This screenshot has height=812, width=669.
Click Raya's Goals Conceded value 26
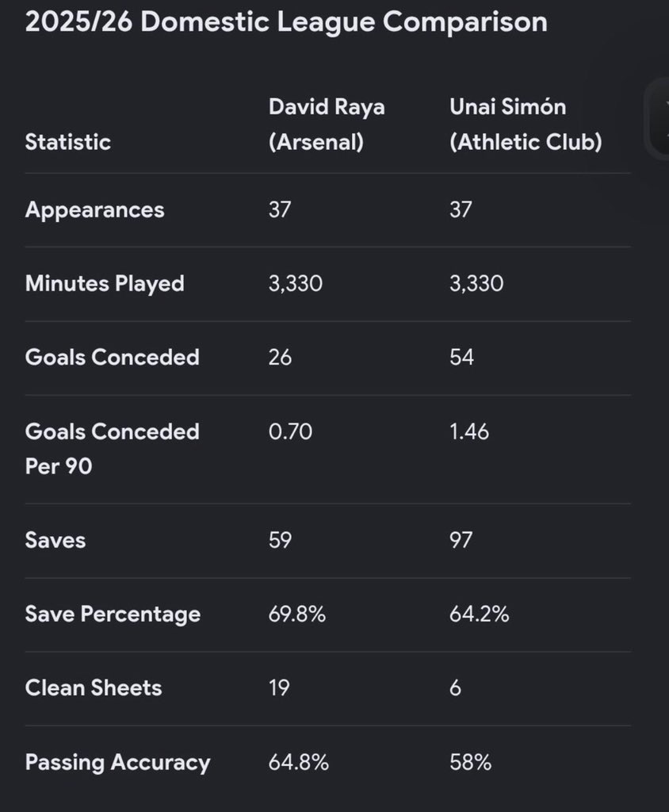[x=280, y=358]
